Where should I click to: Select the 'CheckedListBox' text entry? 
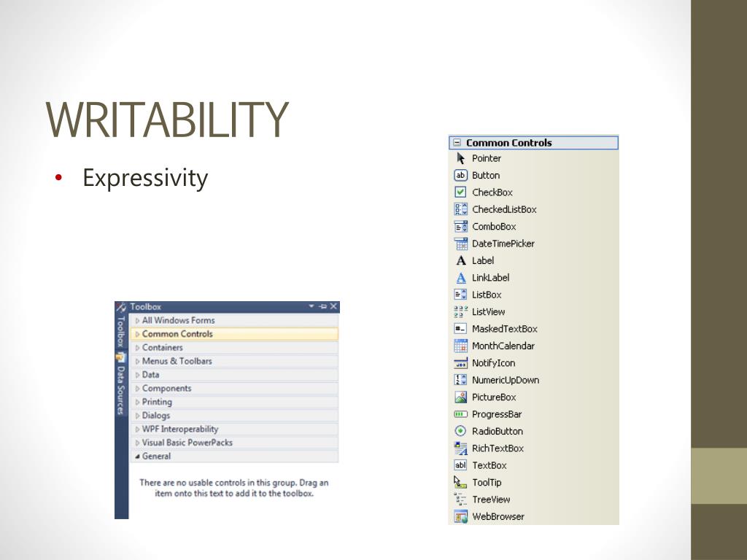coord(504,209)
